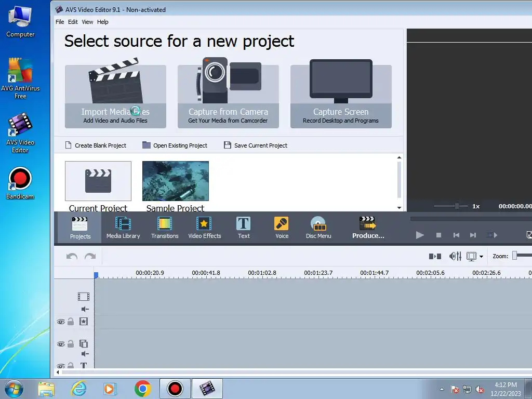Show hidden system tray icons
Image resolution: width=532 pixels, height=399 pixels.
[x=442, y=389]
